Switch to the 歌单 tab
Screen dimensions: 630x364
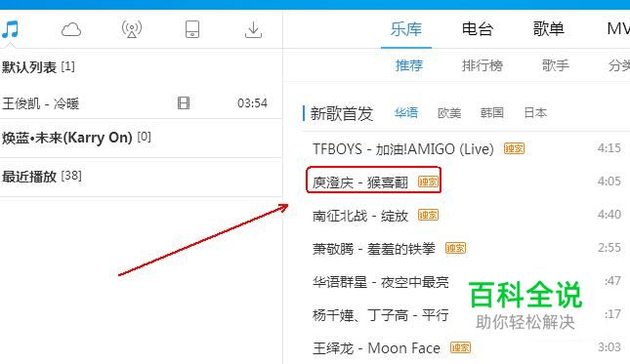pyautogui.click(x=548, y=29)
